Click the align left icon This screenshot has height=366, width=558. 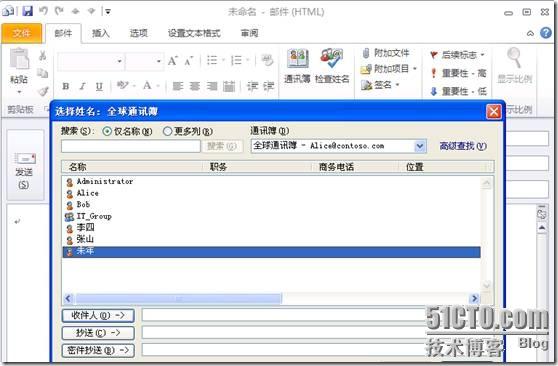178,86
